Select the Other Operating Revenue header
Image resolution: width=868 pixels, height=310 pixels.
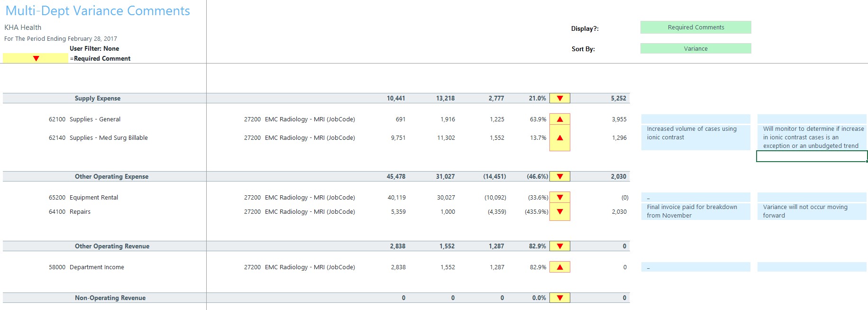(x=112, y=246)
